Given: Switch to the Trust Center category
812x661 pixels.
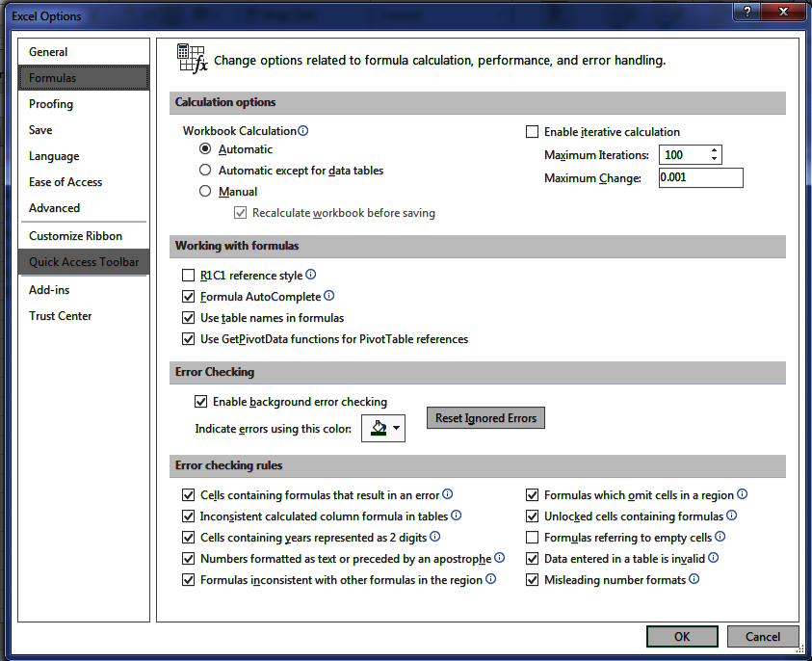Looking at the screenshot, I should (x=61, y=316).
